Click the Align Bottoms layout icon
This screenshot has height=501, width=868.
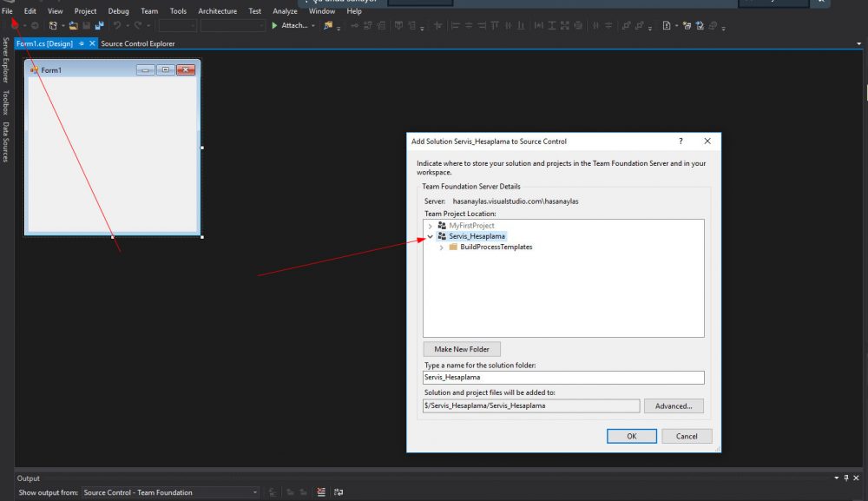[x=521, y=25]
